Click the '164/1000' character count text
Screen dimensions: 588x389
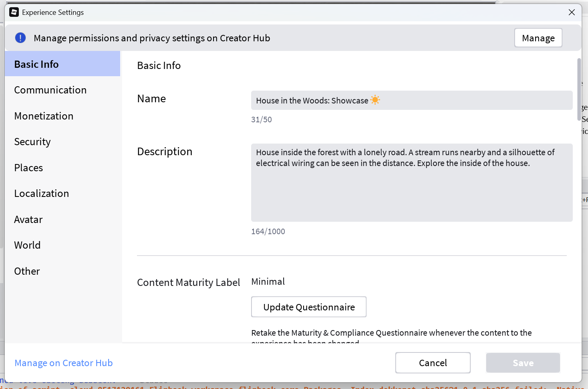268,231
